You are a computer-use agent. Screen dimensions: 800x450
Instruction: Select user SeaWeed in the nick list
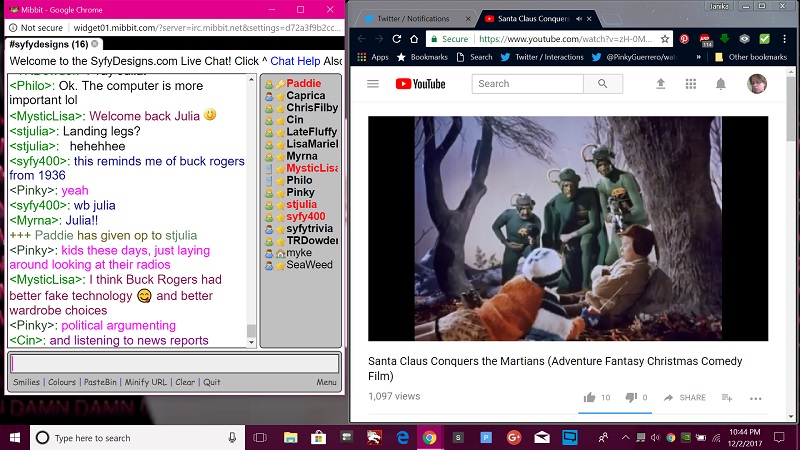[309, 265]
